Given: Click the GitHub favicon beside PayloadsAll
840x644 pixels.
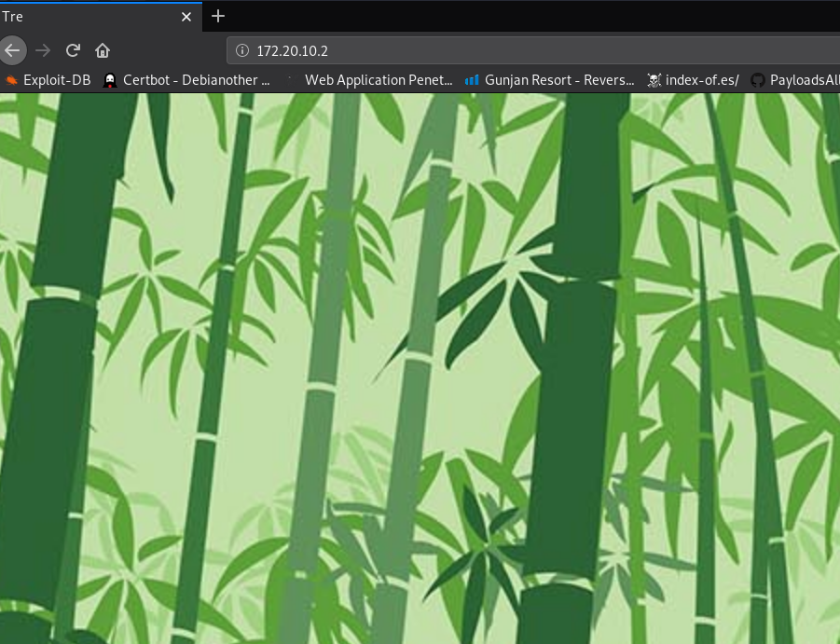Looking at the screenshot, I should tap(758, 80).
